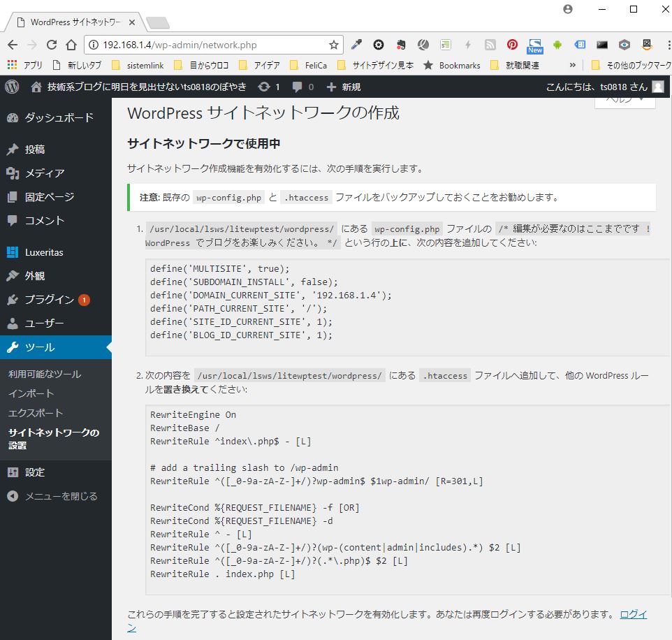Open FeliCa bookmark folder

309,65
